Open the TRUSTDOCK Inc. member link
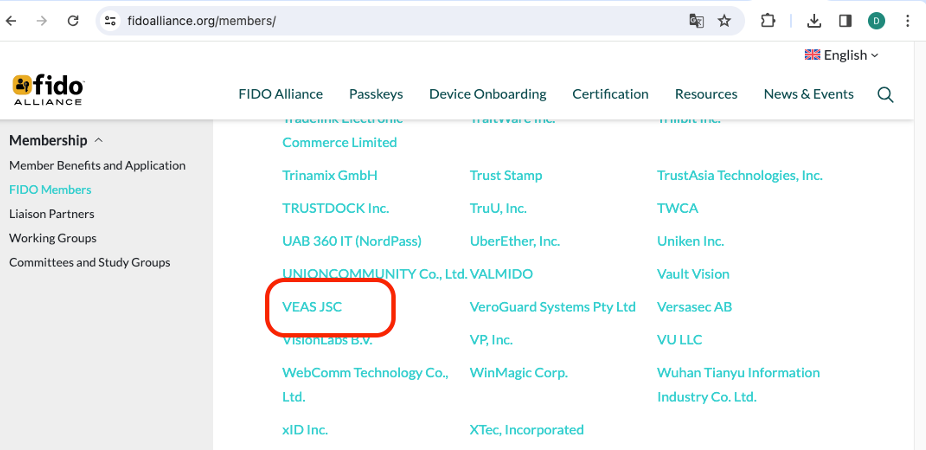The image size is (926, 450). (335, 208)
